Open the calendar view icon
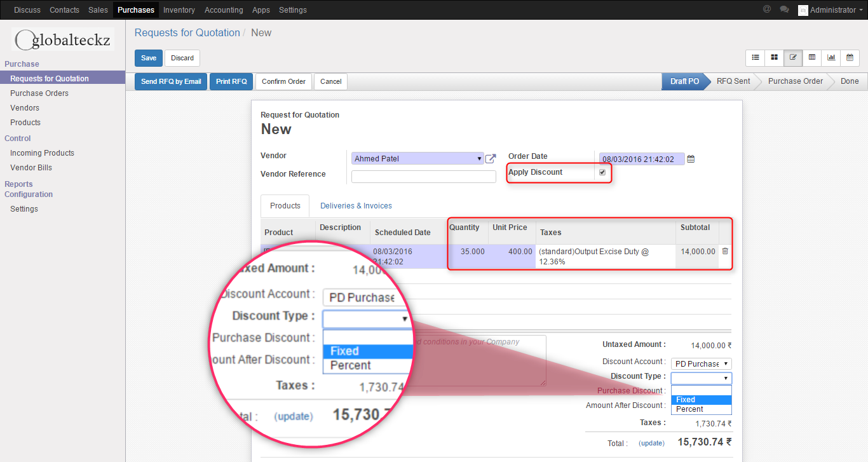The height and width of the screenshot is (462, 868). 850,58
